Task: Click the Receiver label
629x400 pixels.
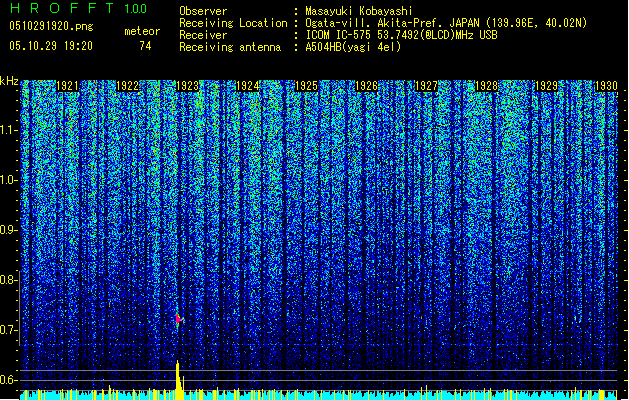Action: point(203,35)
